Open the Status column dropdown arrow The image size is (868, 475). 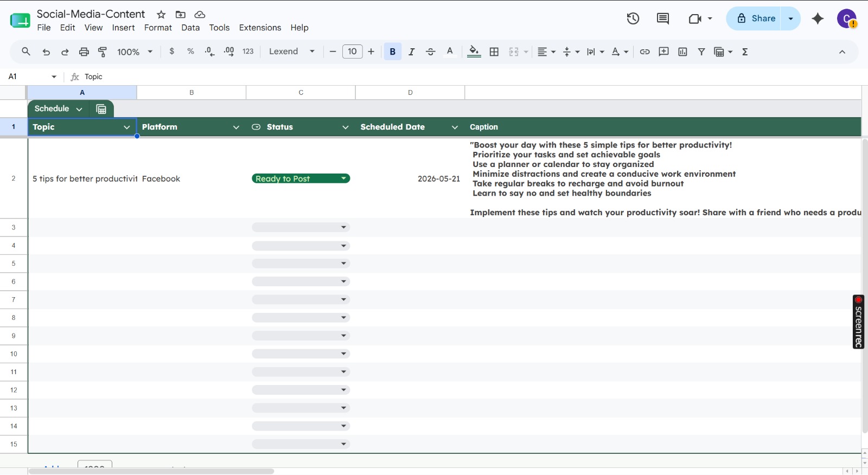pos(346,127)
